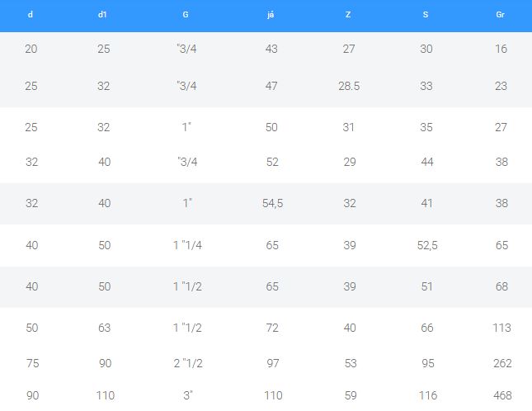Click the "já" column header

coord(271,15)
